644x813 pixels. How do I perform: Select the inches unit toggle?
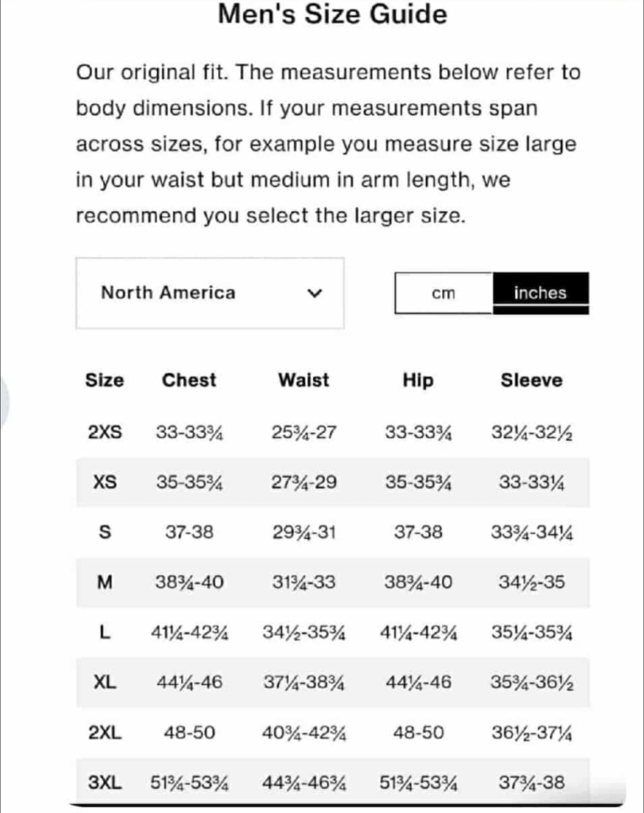coord(540,293)
